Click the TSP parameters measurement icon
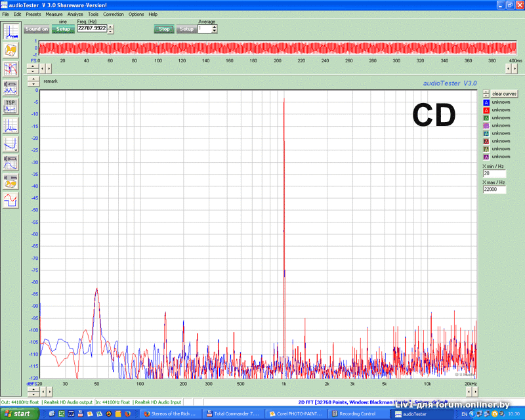525x420 pixels. (10, 106)
